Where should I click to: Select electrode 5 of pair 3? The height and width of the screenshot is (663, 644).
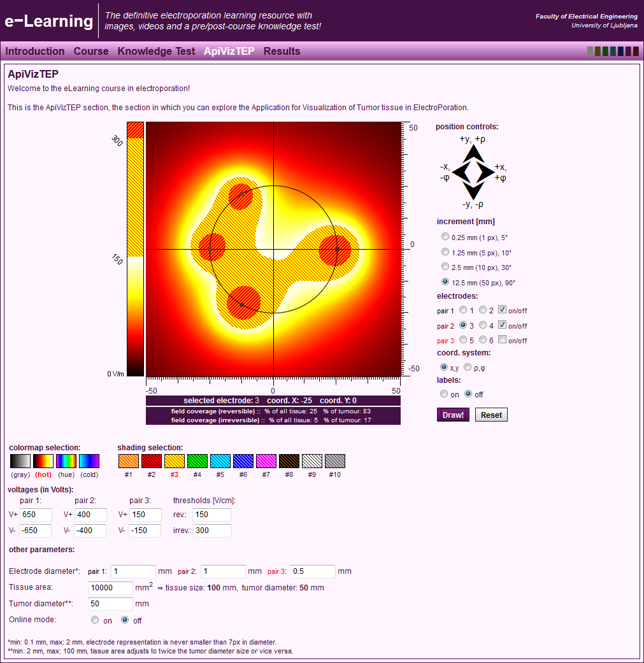coord(463,339)
